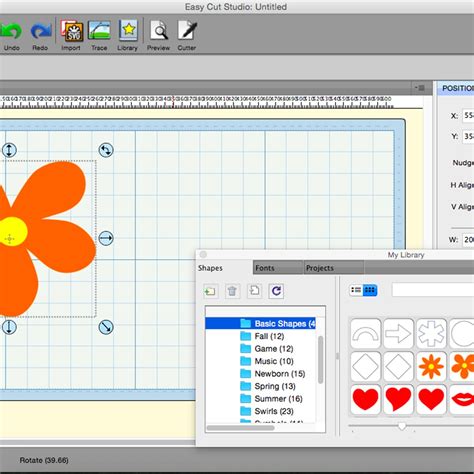Select the Swirls (23) folder
474x474 pixels.
(267, 411)
